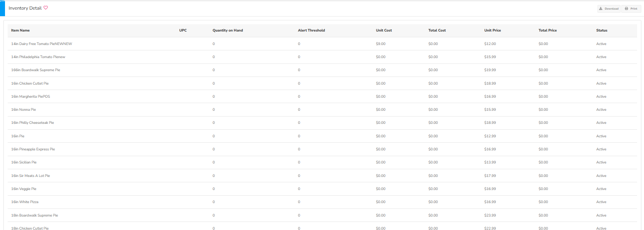
Task: Sort table by Unit Cost header
Action: click(x=383, y=30)
